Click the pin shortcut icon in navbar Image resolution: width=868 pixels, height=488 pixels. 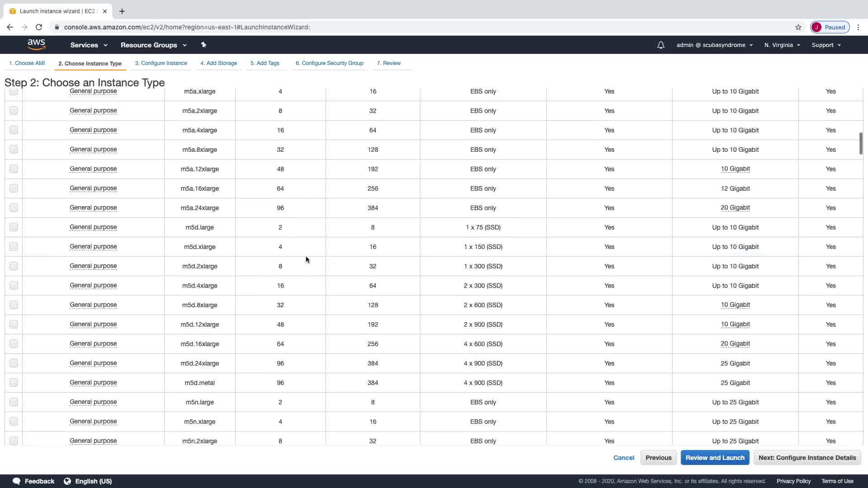(203, 45)
